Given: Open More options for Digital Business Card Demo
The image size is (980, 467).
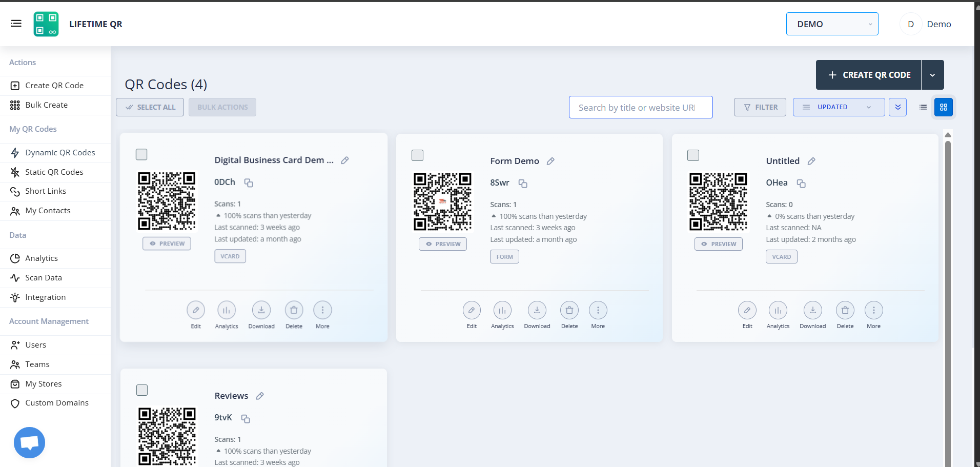Looking at the screenshot, I should [323, 310].
